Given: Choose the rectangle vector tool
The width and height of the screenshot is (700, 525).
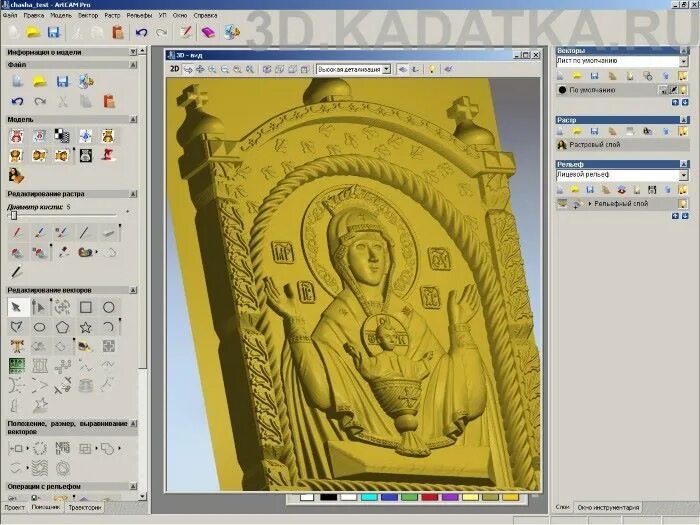Looking at the screenshot, I should pyautogui.click(x=86, y=308).
